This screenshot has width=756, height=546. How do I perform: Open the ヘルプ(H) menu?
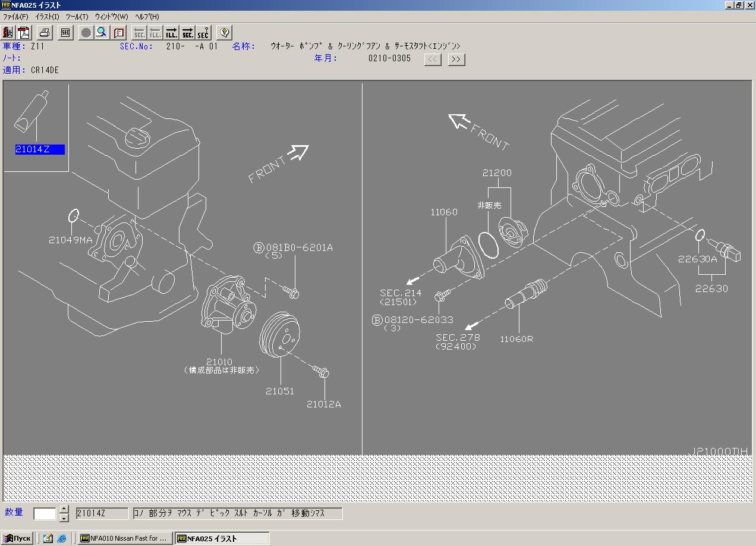147,17
